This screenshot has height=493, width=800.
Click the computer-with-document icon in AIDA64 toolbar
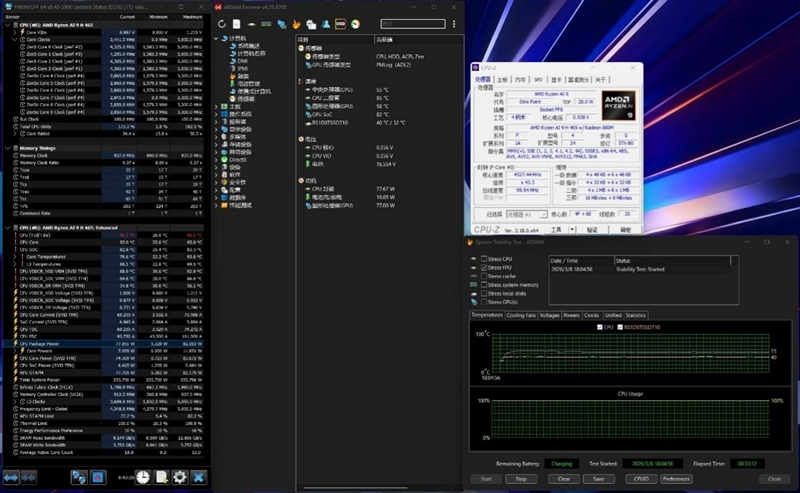[x=311, y=24]
